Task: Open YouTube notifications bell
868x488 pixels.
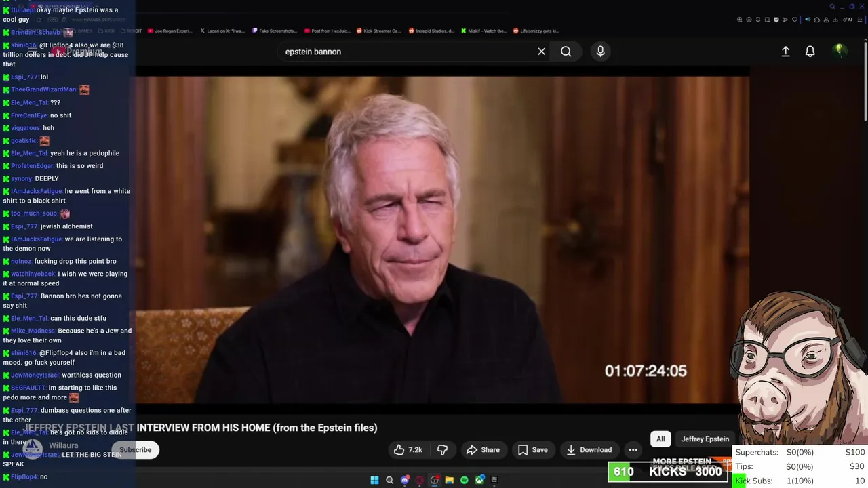Action: coord(810,52)
